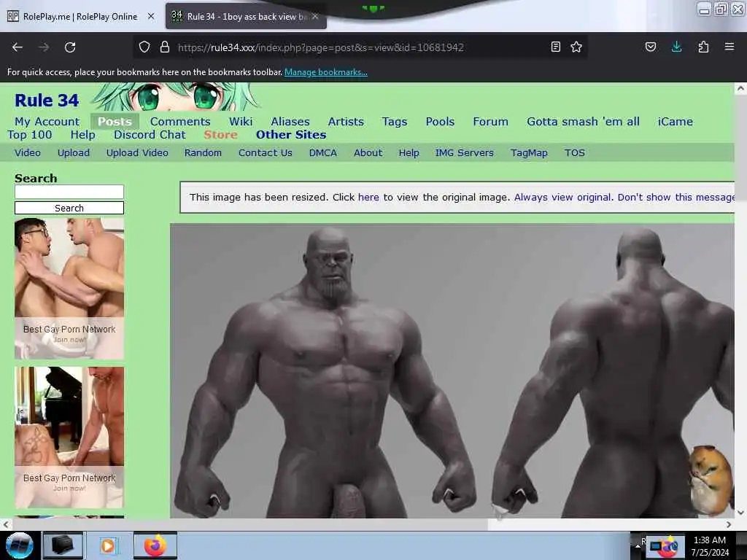747x560 pixels.
Task: Open the iCame link
Action: click(675, 122)
